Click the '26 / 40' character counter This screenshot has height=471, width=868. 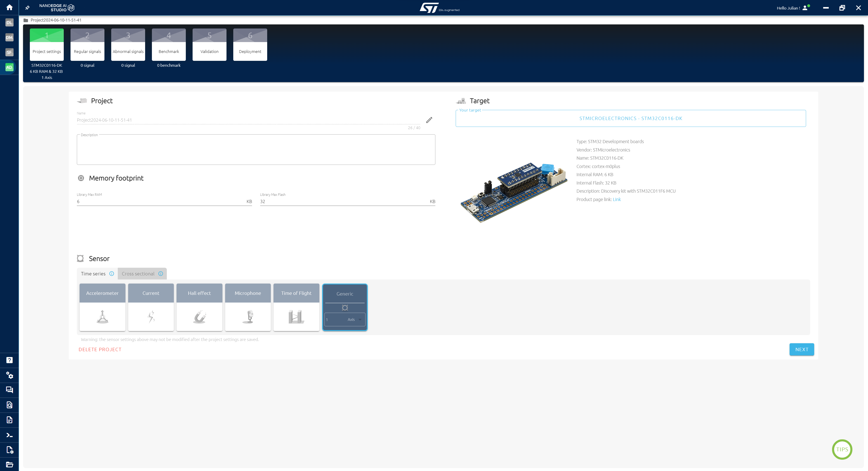coord(414,128)
